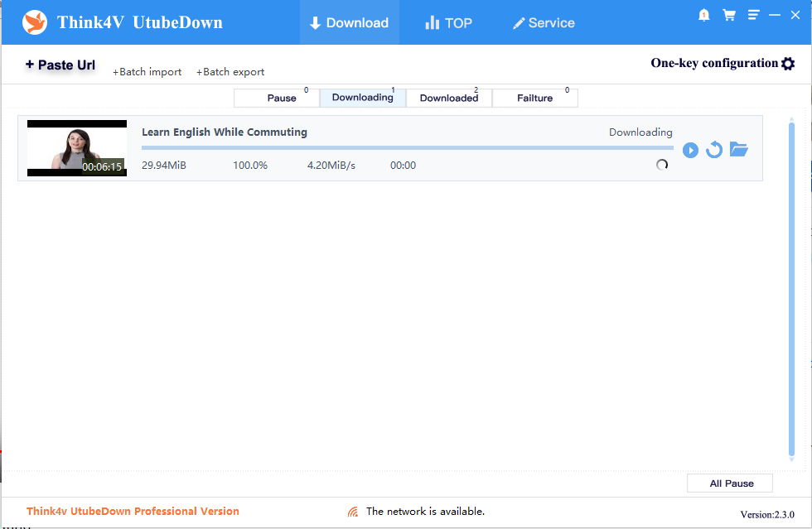Screen dimensions: 812x529
Task: Open the download folder icon
Action: [x=738, y=149]
